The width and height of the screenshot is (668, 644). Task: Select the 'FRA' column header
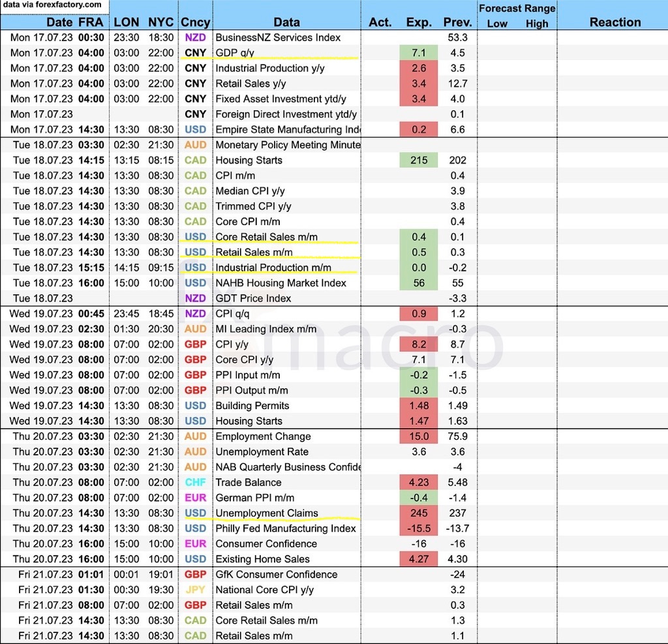point(91,22)
